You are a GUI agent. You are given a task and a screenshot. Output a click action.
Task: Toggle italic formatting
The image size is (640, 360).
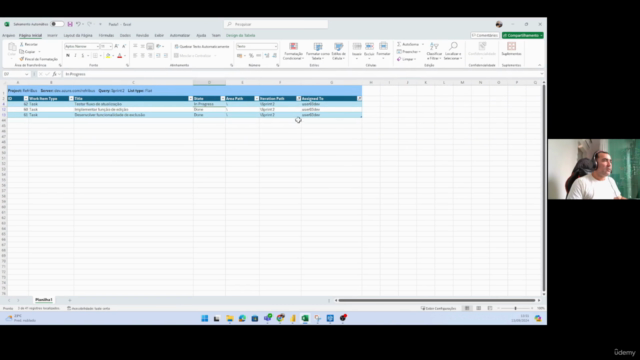coord(75,56)
